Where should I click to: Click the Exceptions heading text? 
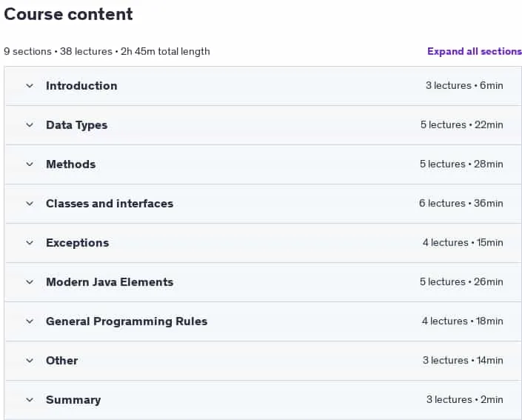(78, 243)
